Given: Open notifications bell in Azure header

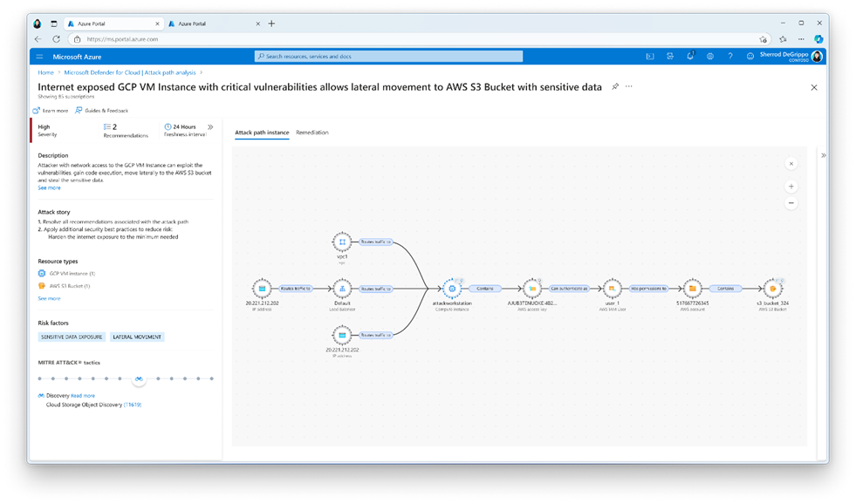Looking at the screenshot, I should (x=690, y=56).
